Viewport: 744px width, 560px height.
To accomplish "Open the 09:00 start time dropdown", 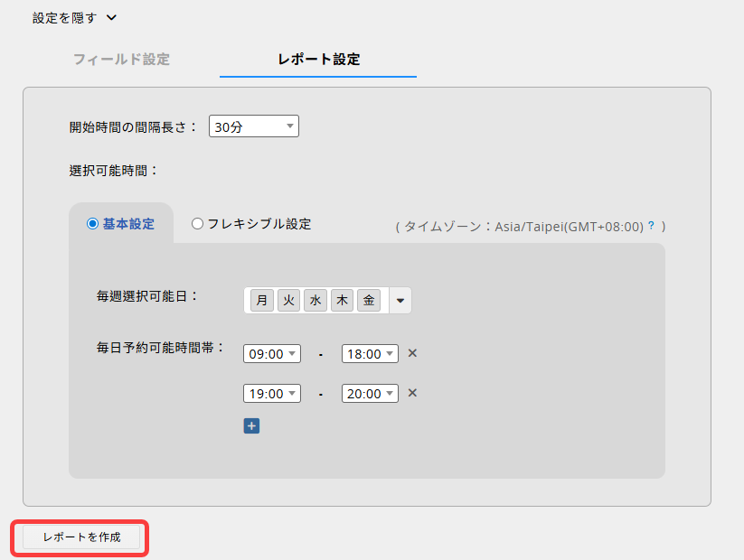I will pyautogui.click(x=272, y=354).
